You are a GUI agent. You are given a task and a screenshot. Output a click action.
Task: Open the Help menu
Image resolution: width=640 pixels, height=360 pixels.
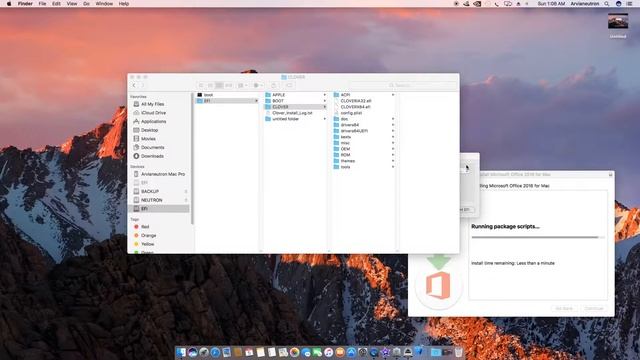click(124, 4)
